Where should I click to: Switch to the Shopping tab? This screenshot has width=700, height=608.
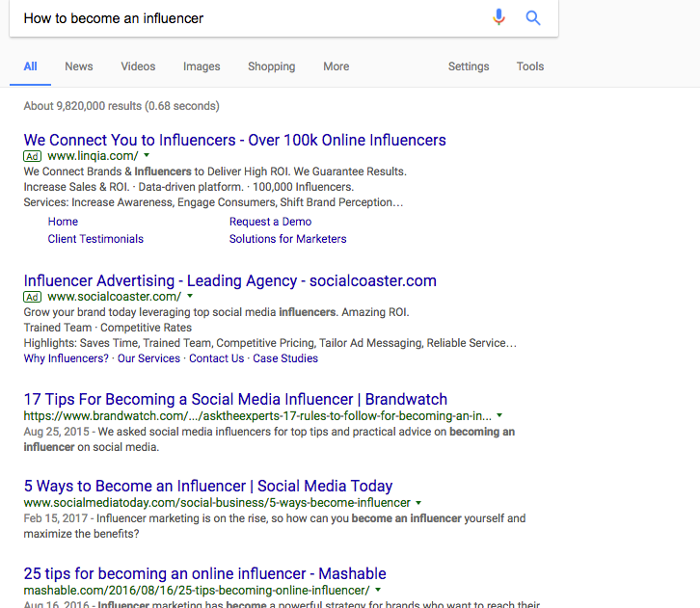[272, 66]
